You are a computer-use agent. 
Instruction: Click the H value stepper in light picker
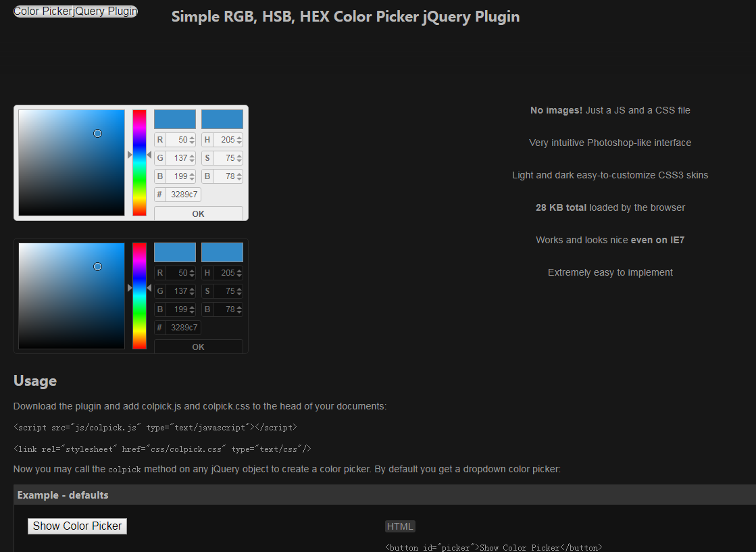(x=239, y=140)
